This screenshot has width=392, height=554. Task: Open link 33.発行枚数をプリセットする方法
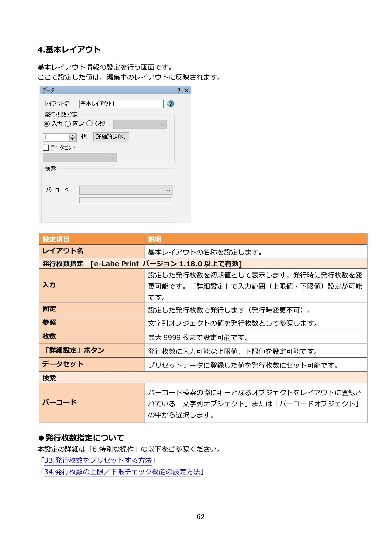coord(98,460)
